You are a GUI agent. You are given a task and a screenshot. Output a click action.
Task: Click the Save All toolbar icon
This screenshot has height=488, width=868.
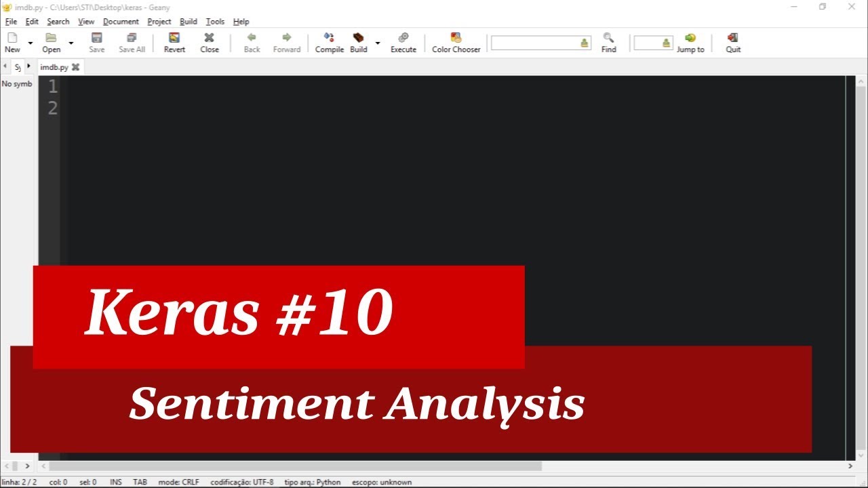[132, 42]
